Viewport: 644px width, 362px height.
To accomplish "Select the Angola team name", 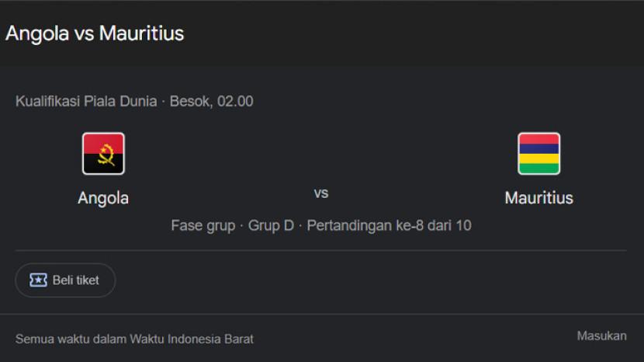I will tap(103, 198).
